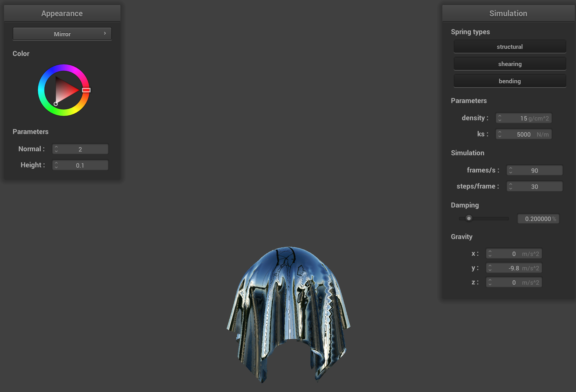Open the Mirror shader dropdown
The image size is (576, 392).
click(62, 34)
